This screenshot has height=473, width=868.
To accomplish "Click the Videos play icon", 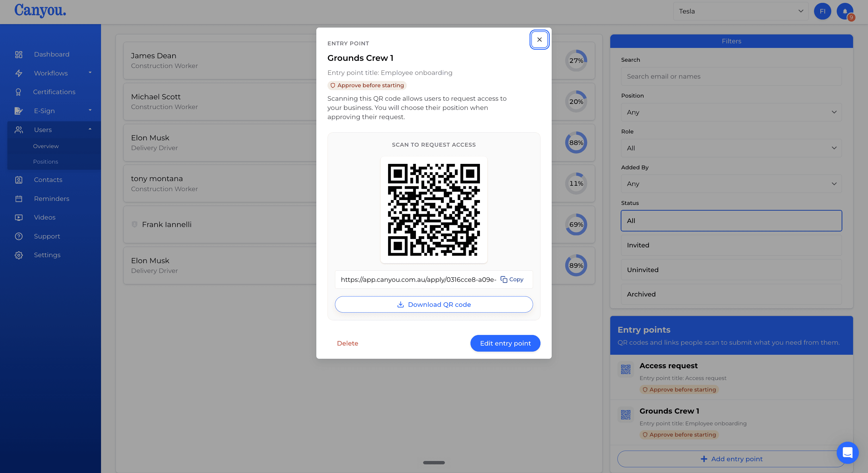I will pos(19,217).
